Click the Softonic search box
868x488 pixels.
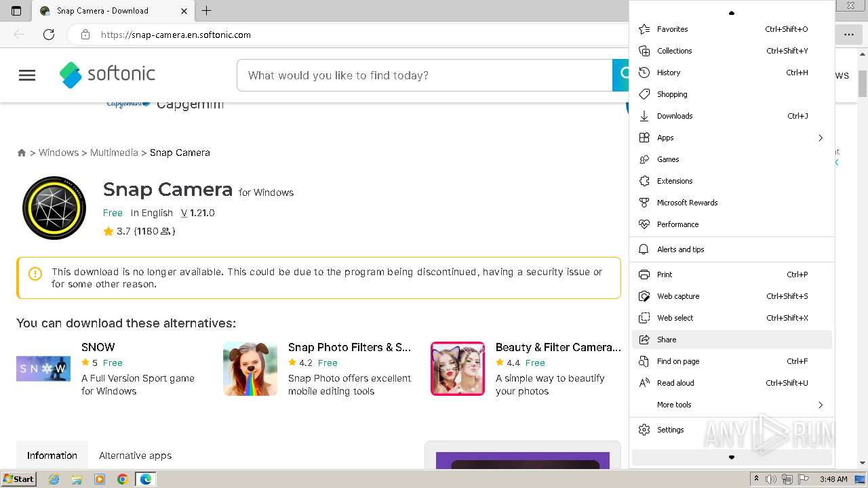pyautogui.click(x=425, y=75)
